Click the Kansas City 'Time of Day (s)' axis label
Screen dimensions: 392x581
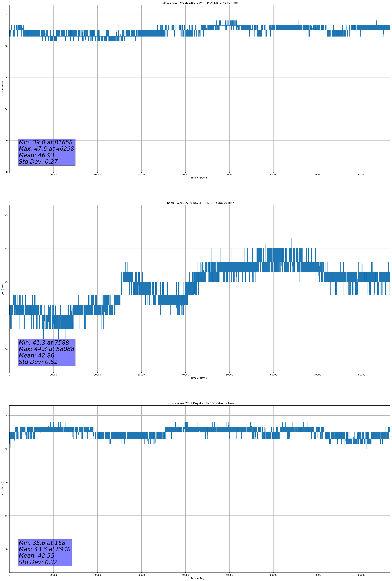tap(199, 178)
